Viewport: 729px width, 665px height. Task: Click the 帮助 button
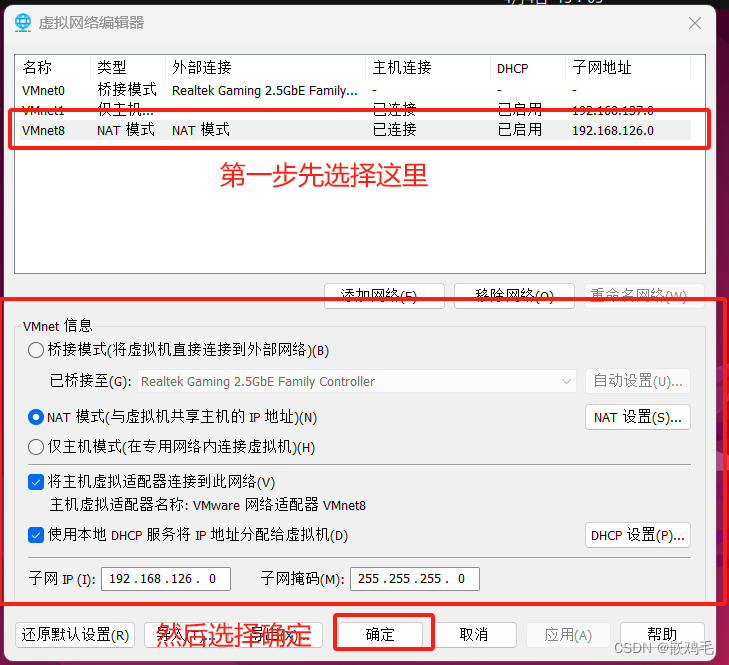662,635
